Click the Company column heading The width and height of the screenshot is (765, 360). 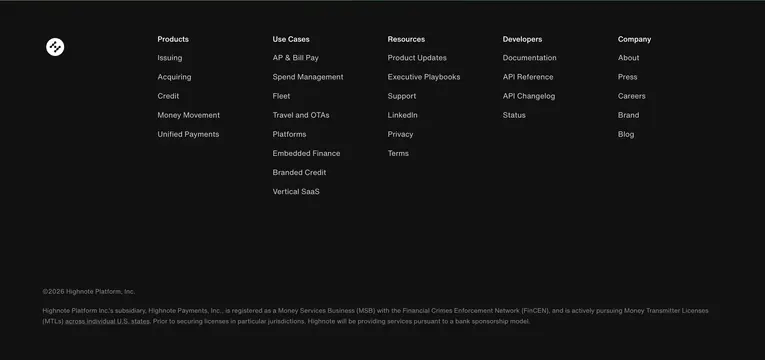point(634,39)
